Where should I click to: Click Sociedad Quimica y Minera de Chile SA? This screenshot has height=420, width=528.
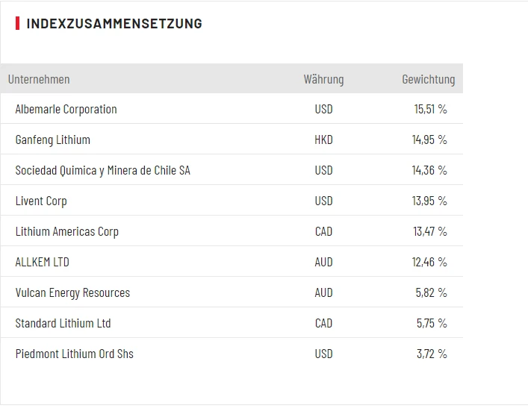[x=102, y=171]
